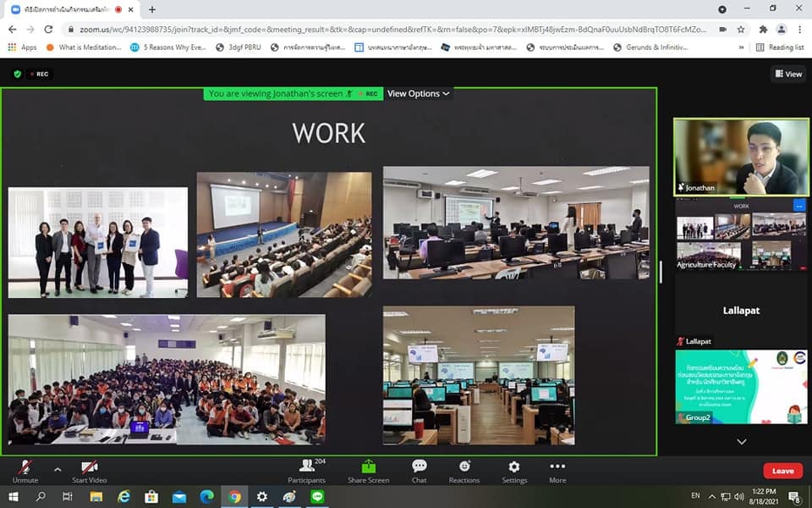Open the Windows Start menu
The image size is (812, 508).
[x=14, y=497]
